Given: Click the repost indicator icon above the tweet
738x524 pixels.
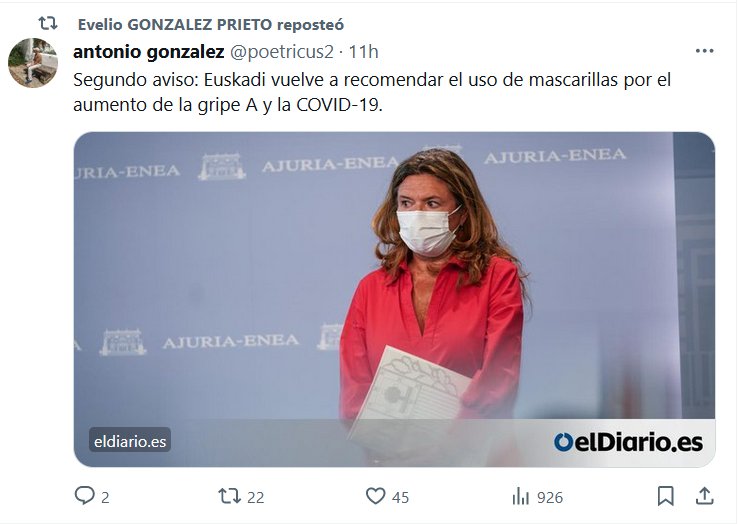Looking at the screenshot, I should 48,23.
